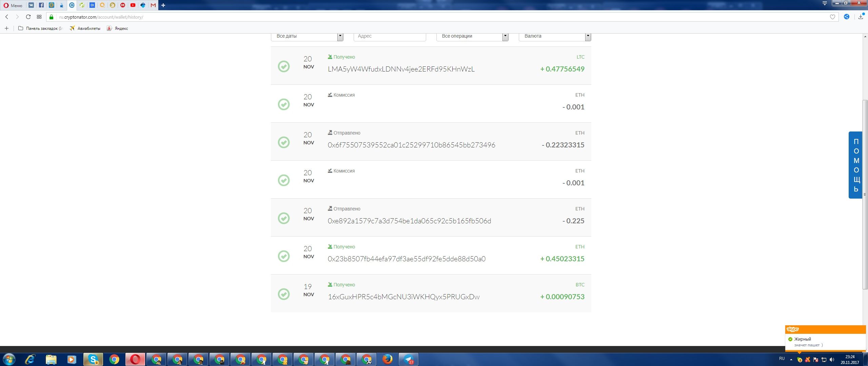Screen dimensions: 868x366
Task: Open the 'Валюта' currency dropdown
Action: click(x=555, y=36)
